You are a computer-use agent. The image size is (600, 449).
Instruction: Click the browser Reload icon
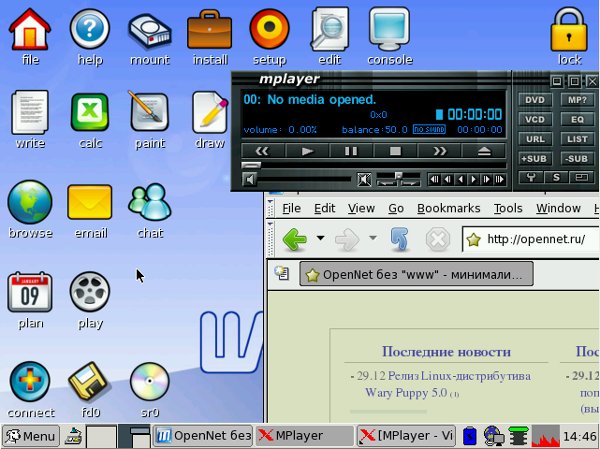[399, 239]
